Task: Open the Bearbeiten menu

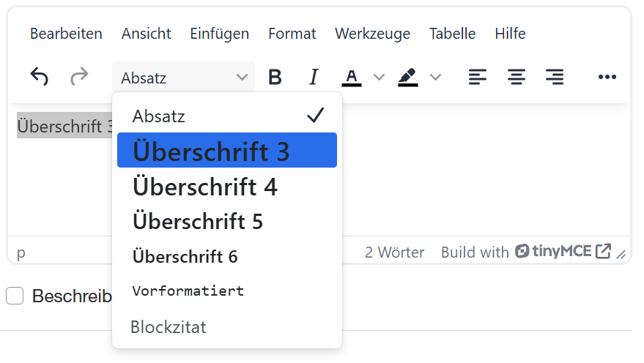Action: pos(66,34)
